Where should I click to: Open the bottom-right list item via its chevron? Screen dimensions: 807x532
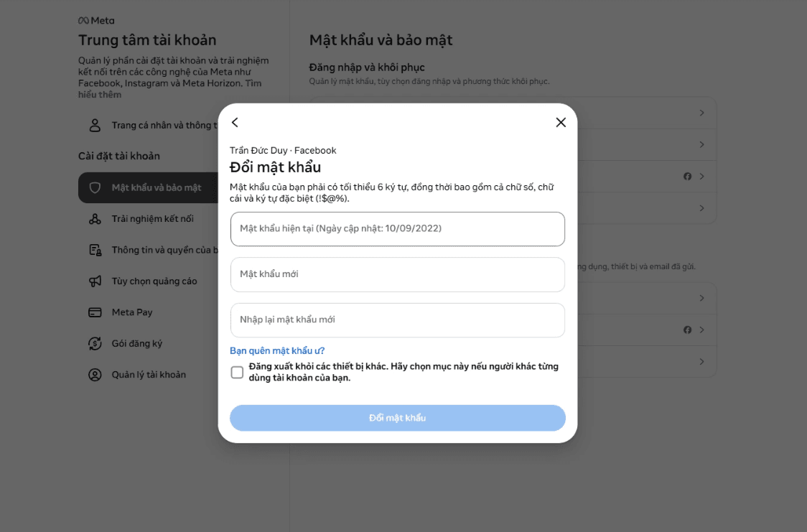(702, 361)
